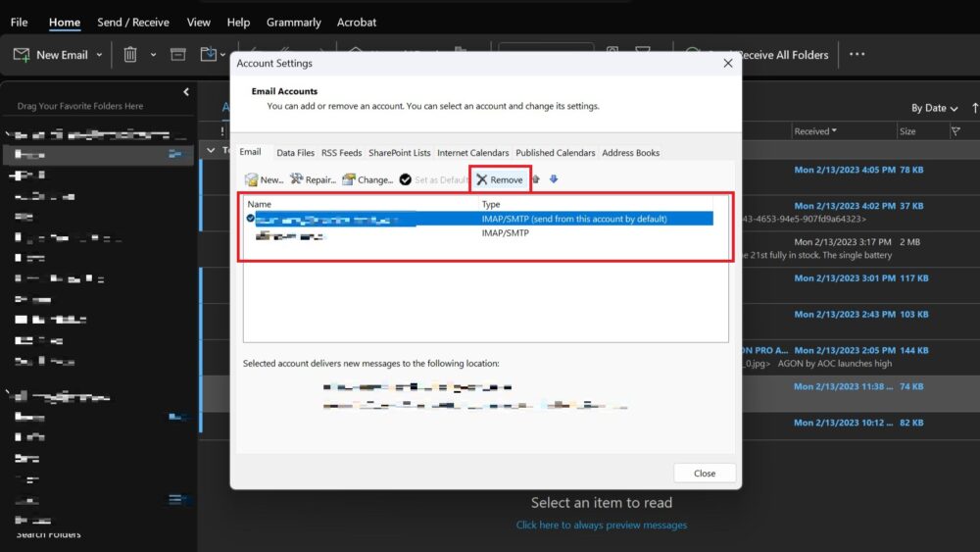This screenshot has height=552, width=980.
Task: Click New... to add an account
Action: pyautogui.click(x=264, y=180)
